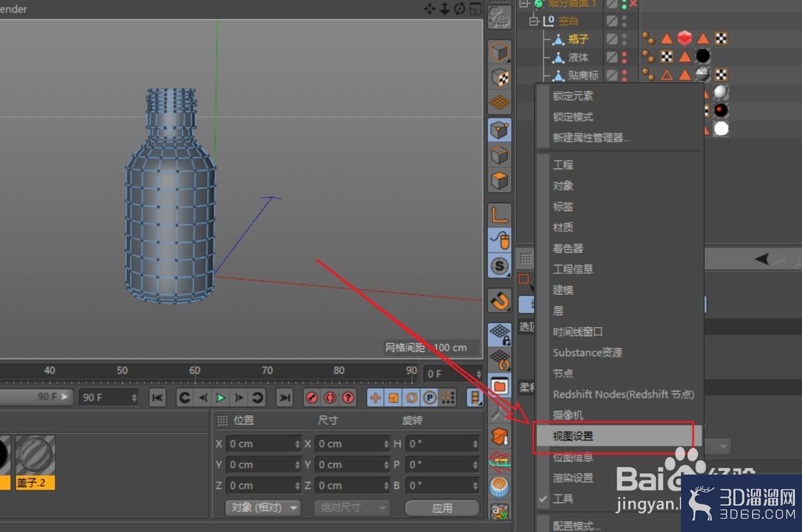The width and height of the screenshot is (802, 532).
Task: Toggle scale keyframe recording icon
Action: tap(393, 397)
